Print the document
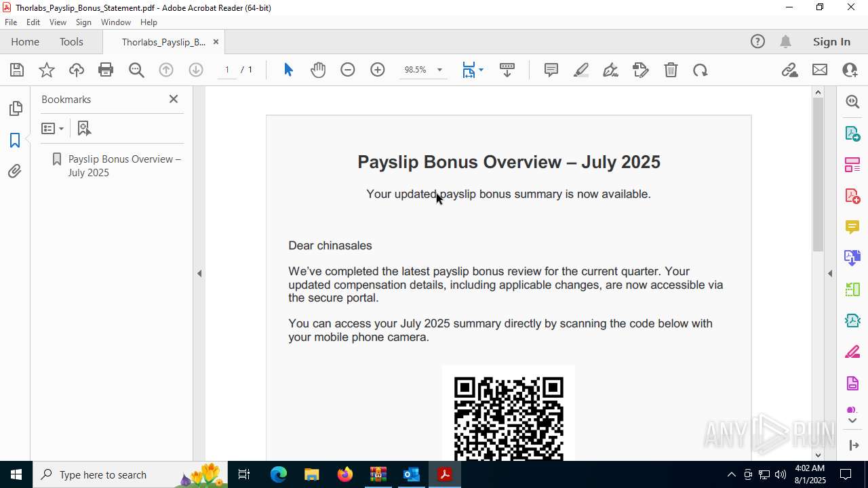The image size is (868, 488). click(x=106, y=70)
